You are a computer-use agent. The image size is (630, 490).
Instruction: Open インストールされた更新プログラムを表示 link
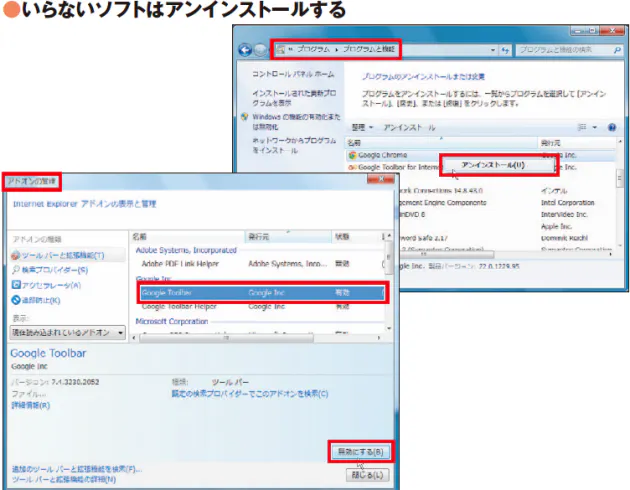point(294,98)
